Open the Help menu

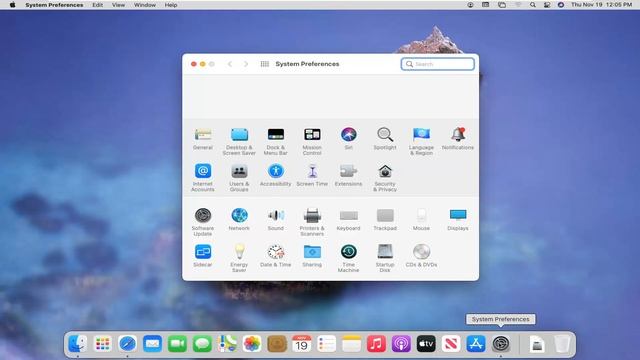[171, 5]
